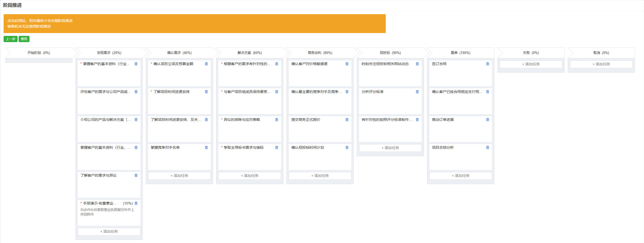
Task: Remove the 确认客户对价格敏感度 task
Action: (x=347, y=64)
